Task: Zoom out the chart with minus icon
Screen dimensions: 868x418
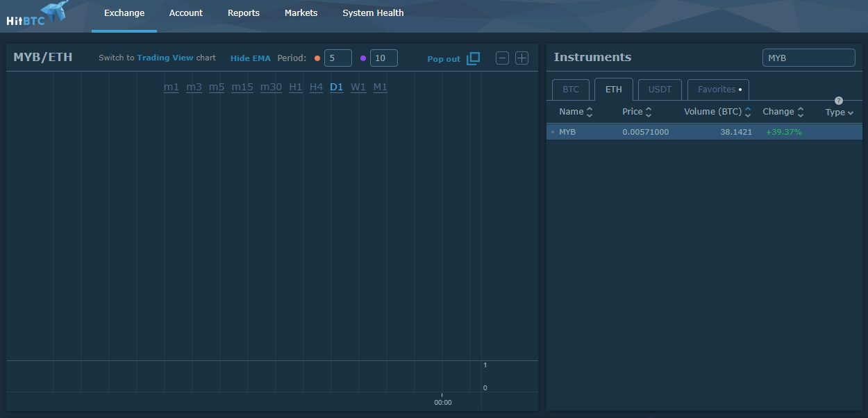Action: tap(502, 58)
